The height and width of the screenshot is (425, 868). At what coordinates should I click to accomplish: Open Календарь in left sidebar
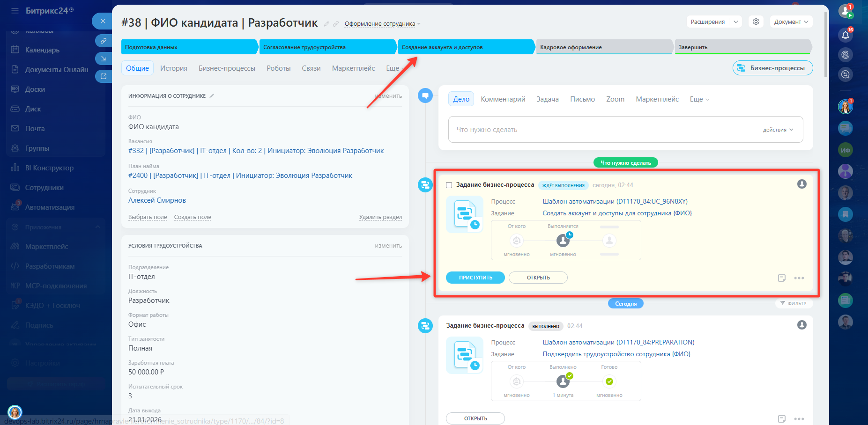(x=42, y=50)
